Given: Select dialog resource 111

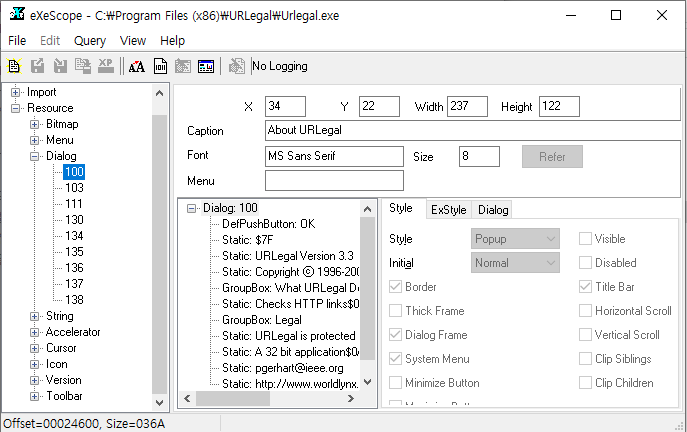Looking at the screenshot, I should (74, 204).
